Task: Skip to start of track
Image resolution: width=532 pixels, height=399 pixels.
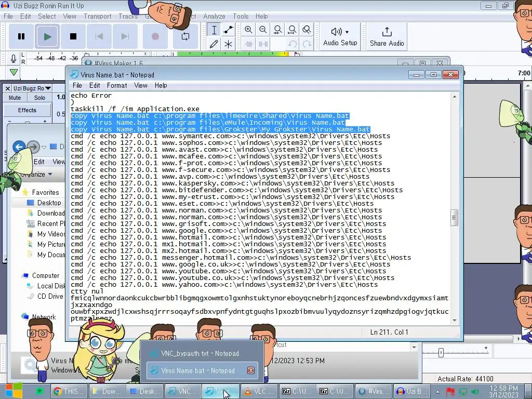Action: 99,36
